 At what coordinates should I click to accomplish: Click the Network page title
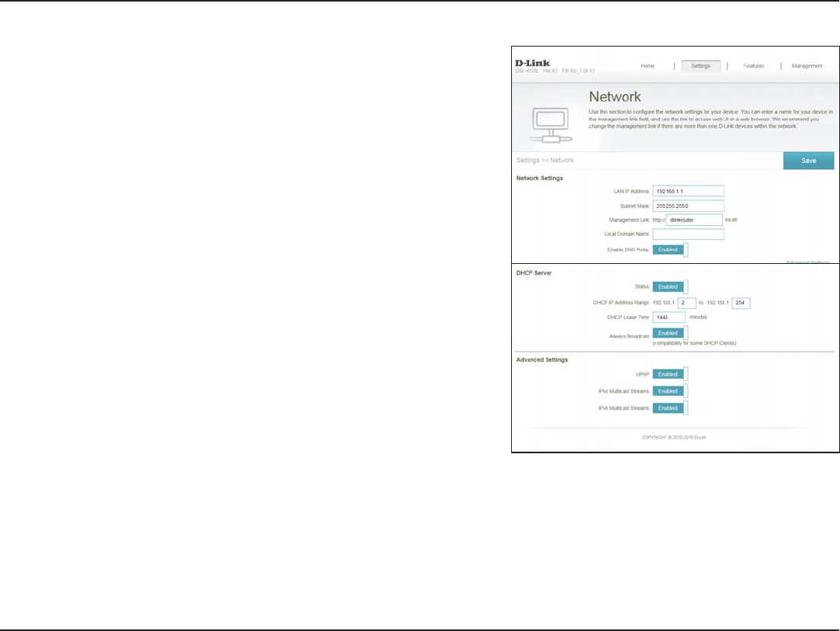pyautogui.click(x=614, y=96)
